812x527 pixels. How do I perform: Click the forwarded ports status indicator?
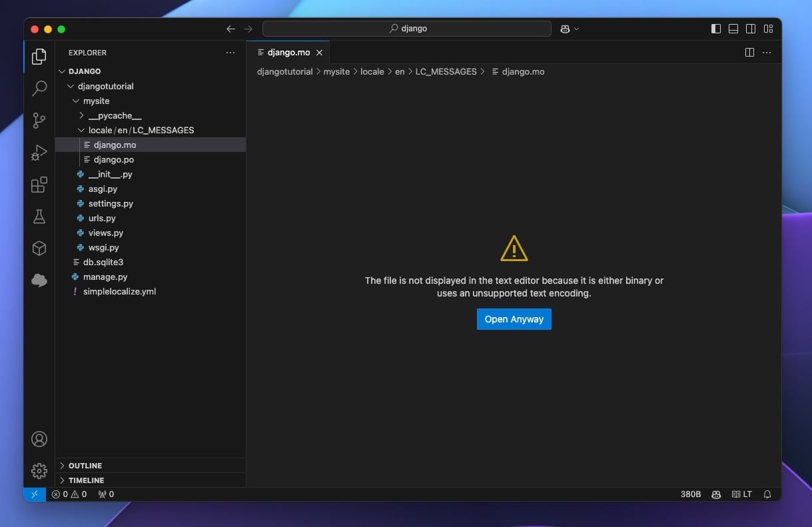[x=106, y=494]
